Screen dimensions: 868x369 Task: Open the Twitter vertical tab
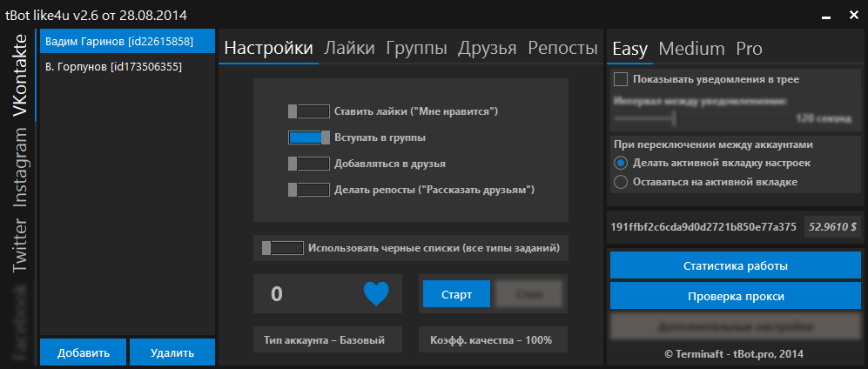[20, 245]
